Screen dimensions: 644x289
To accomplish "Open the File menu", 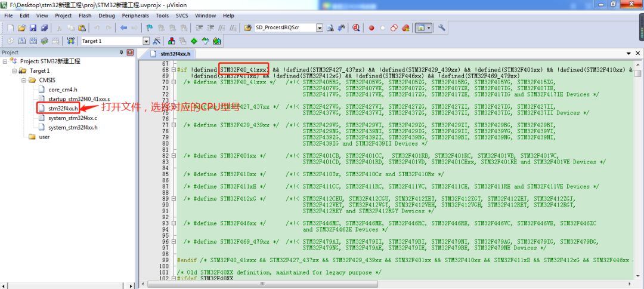I will [x=8, y=16].
